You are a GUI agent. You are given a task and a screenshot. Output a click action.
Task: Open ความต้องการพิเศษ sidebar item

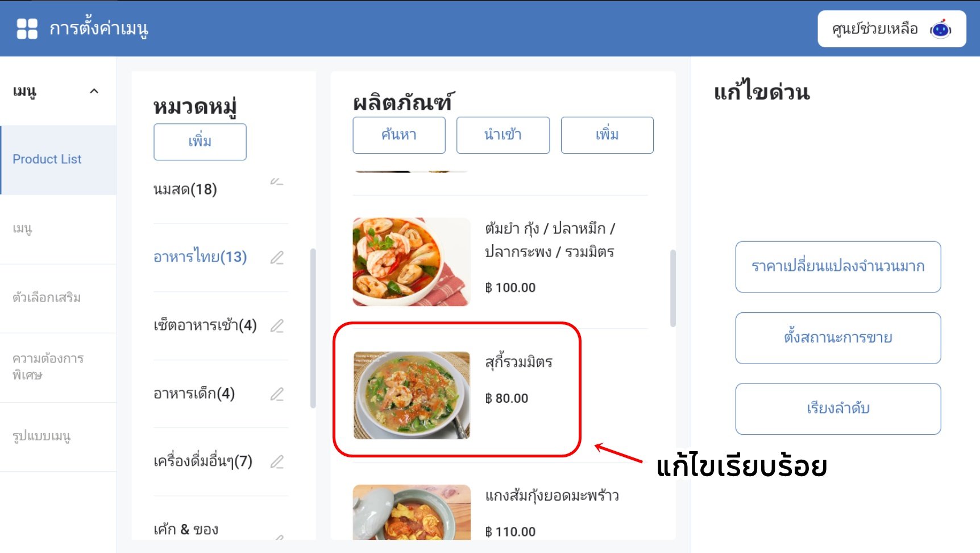point(58,368)
